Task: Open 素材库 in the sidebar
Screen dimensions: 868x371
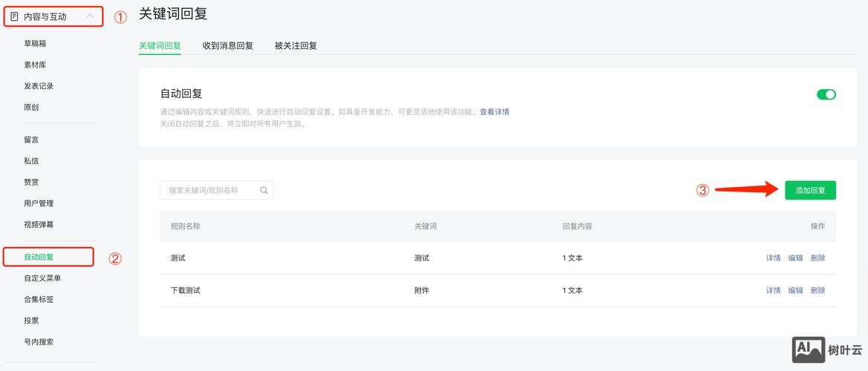Action: 35,65
